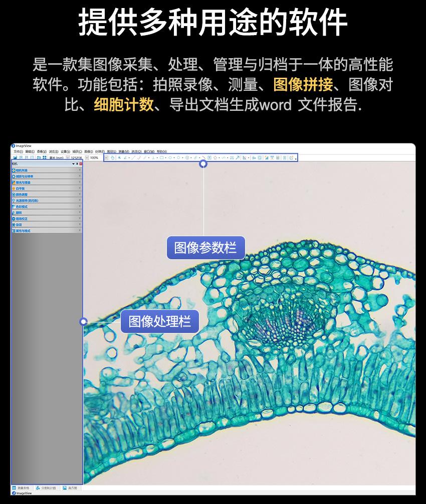Open the 毫米 (mm) unit dropdown
Image resolution: width=426 pixels, height=504 pixels.
[68, 157]
